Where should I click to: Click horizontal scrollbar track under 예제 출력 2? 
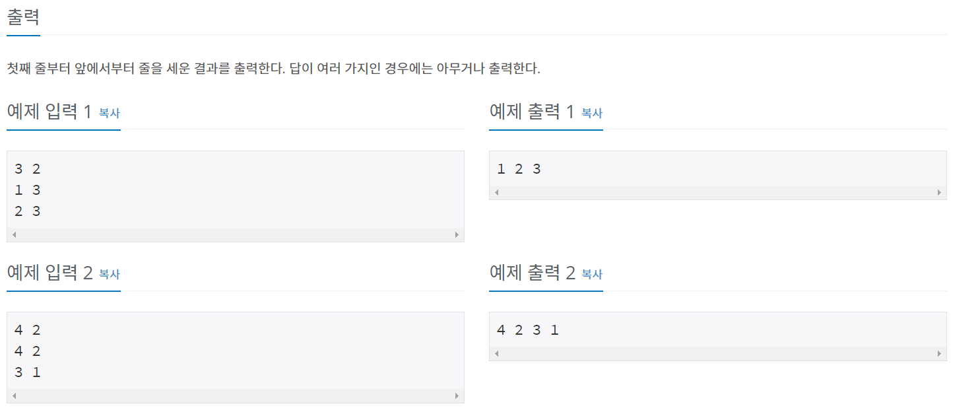coord(717,354)
